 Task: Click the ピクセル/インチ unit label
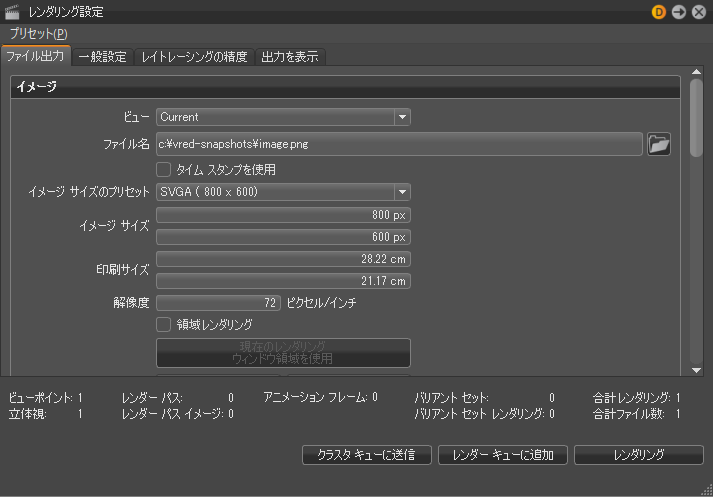[321, 303]
